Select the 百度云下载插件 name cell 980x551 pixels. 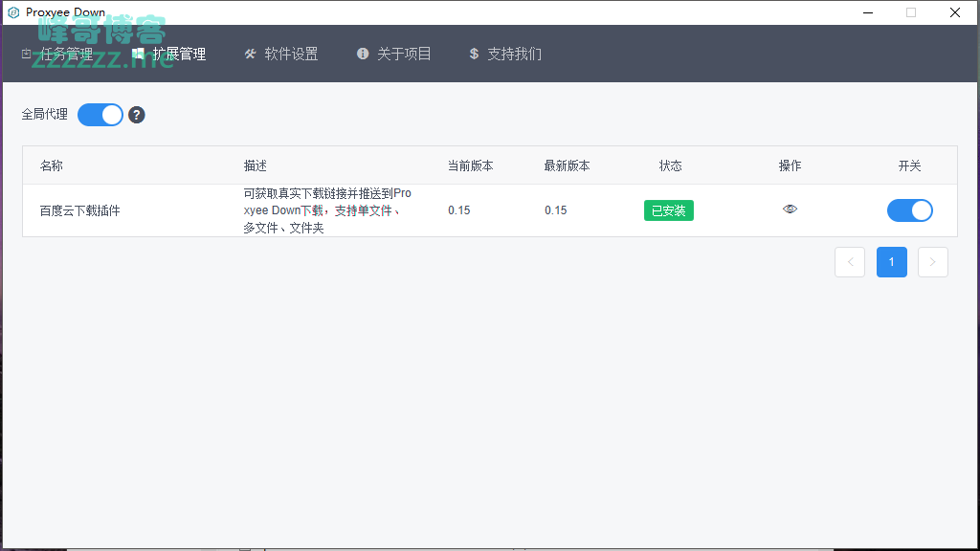coord(80,210)
